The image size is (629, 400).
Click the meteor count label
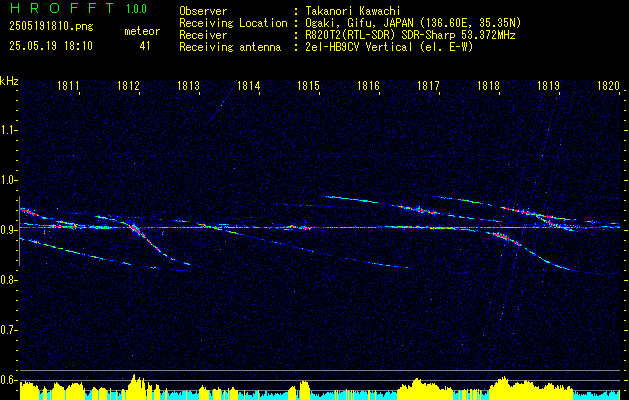click(142, 31)
